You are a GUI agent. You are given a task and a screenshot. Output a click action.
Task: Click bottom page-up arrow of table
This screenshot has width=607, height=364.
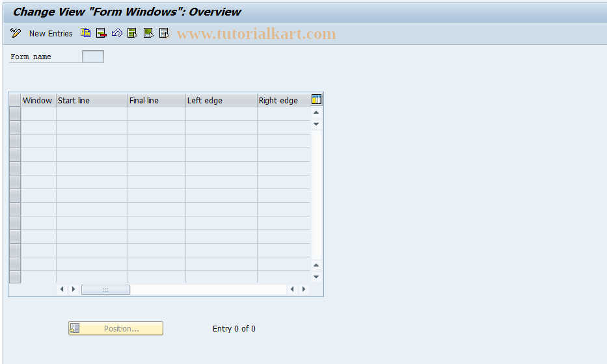(x=316, y=265)
